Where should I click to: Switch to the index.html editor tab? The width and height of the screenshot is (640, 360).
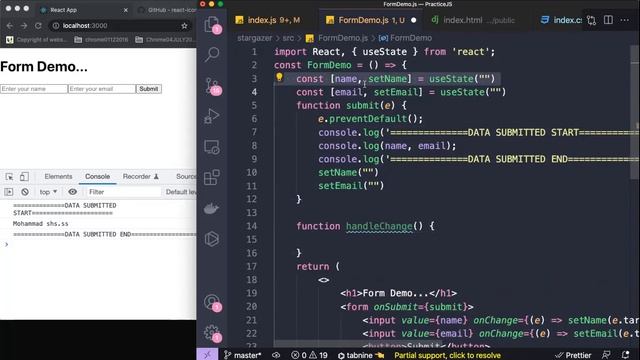coord(474,20)
